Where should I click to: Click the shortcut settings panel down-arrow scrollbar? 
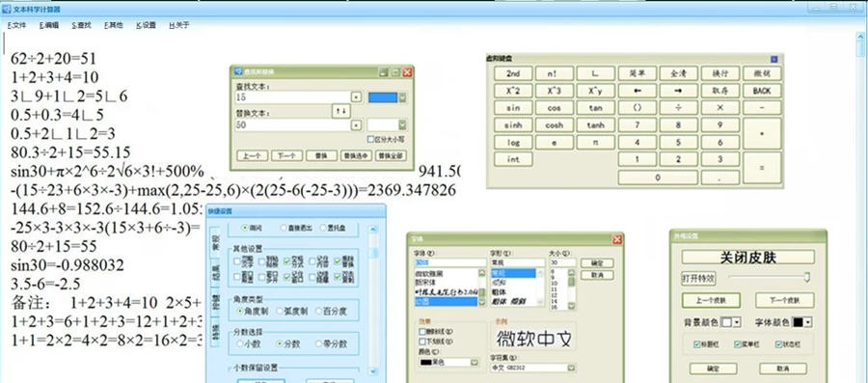pyautogui.click(x=374, y=370)
